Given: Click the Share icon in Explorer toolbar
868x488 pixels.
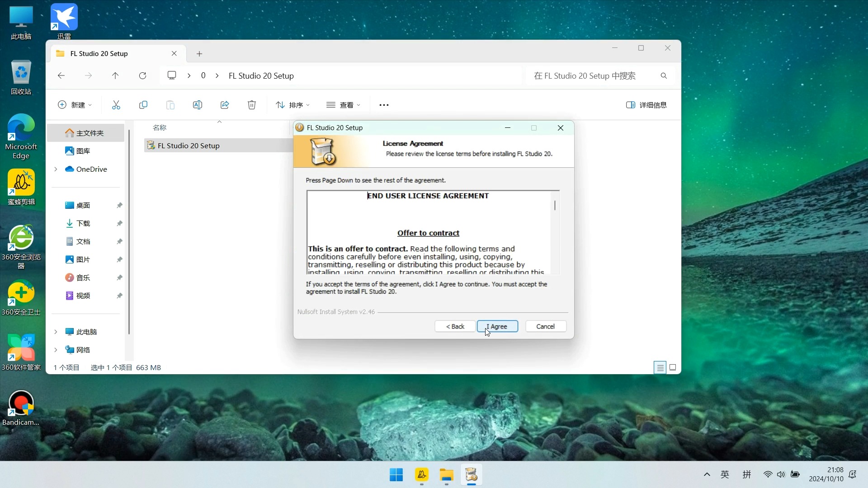Looking at the screenshot, I should [x=225, y=105].
